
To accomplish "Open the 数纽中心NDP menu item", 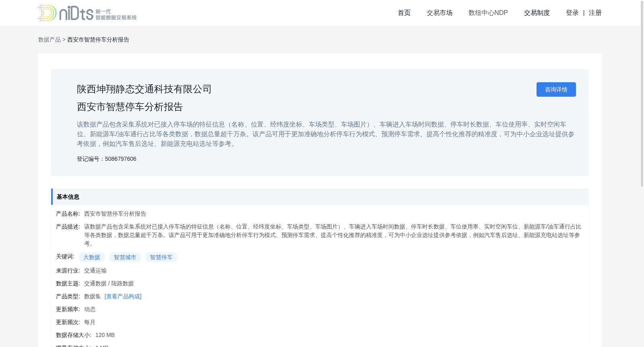I will point(488,13).
